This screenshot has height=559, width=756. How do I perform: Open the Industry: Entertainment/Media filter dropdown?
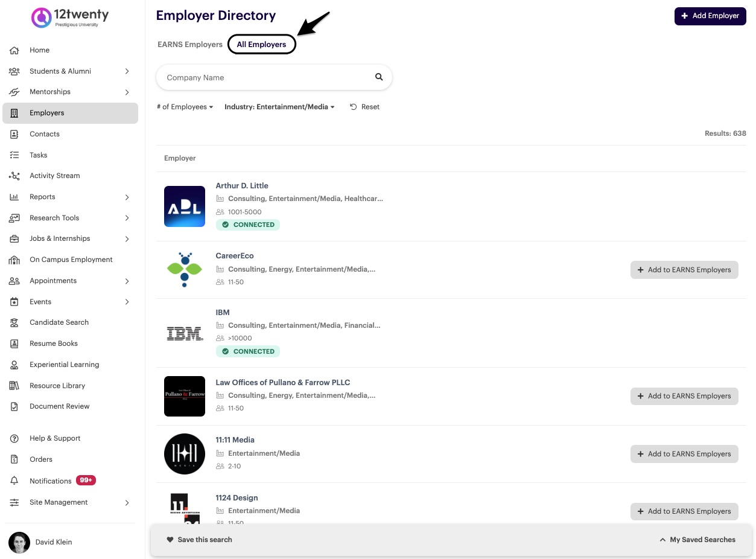[x=279, y=107]
